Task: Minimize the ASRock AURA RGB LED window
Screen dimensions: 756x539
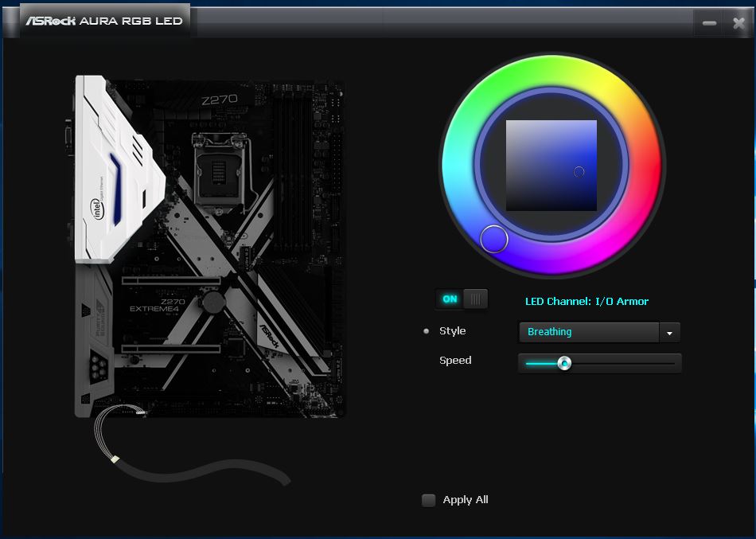Action: pyautogui.click(x=709, y=22)
